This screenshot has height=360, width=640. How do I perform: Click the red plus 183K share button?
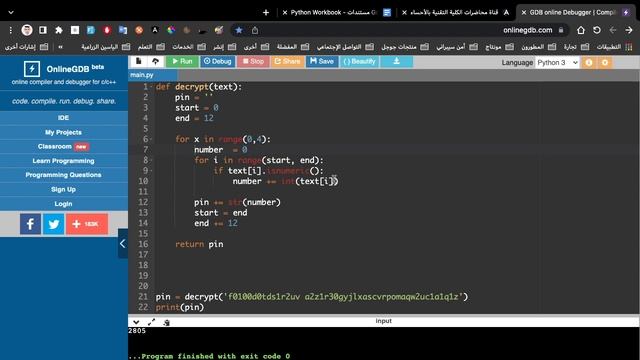(87, 224)
